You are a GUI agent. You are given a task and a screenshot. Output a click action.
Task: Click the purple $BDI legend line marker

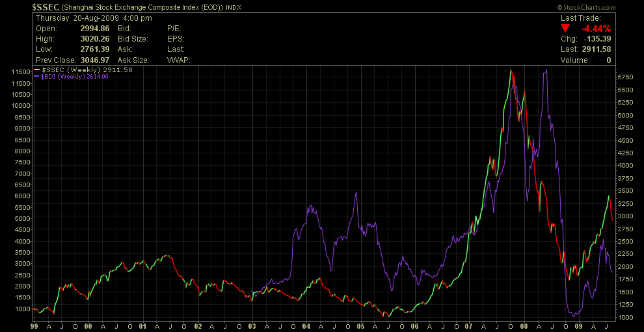tap(36, 76)
